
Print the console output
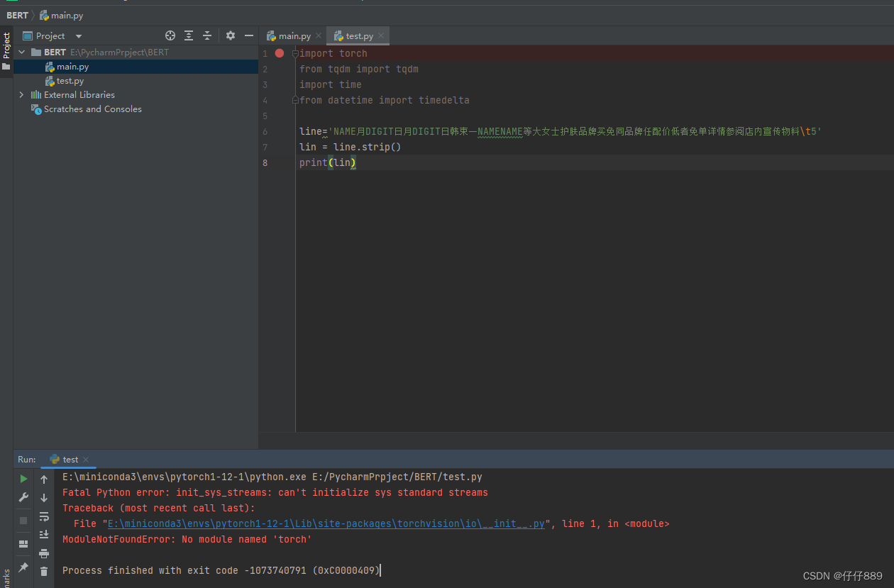(x=44, y=553)
